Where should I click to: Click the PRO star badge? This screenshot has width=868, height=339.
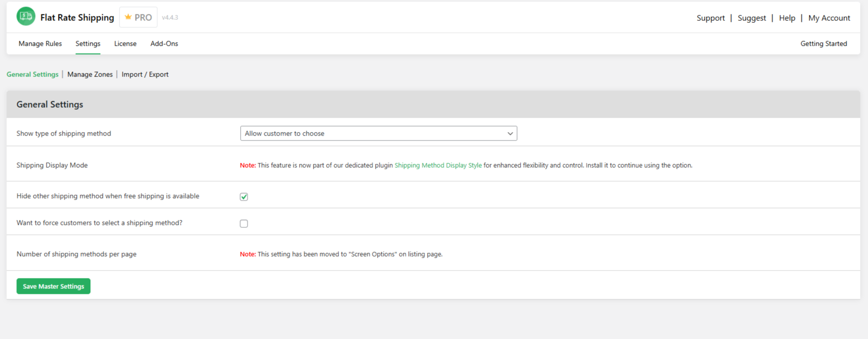138,17
